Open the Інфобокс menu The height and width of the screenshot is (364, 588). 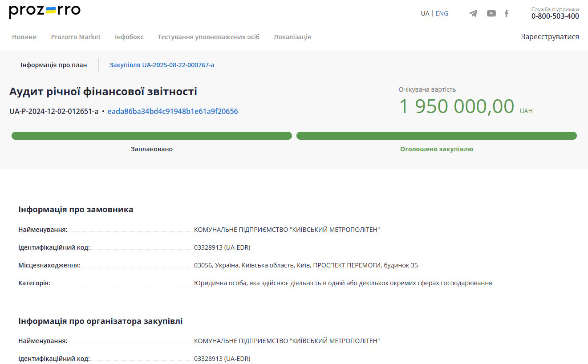pyautogui.click(x=129, y=37)
